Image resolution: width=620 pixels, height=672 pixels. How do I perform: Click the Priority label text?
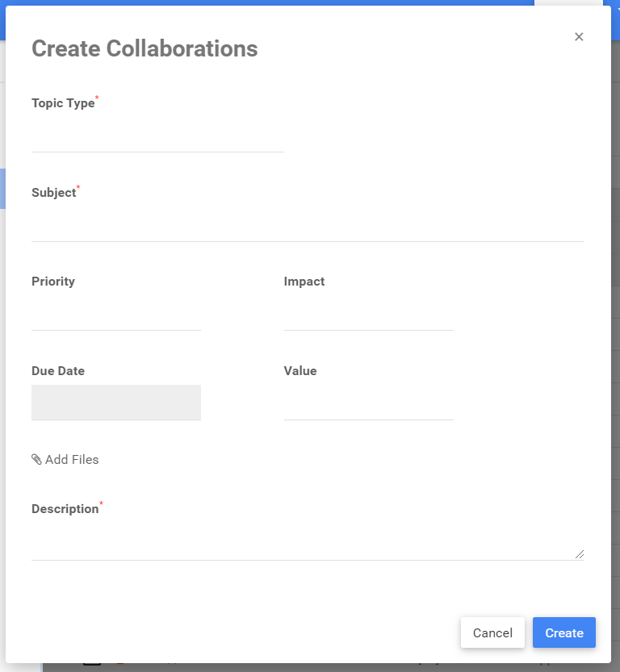pos(53,282)
